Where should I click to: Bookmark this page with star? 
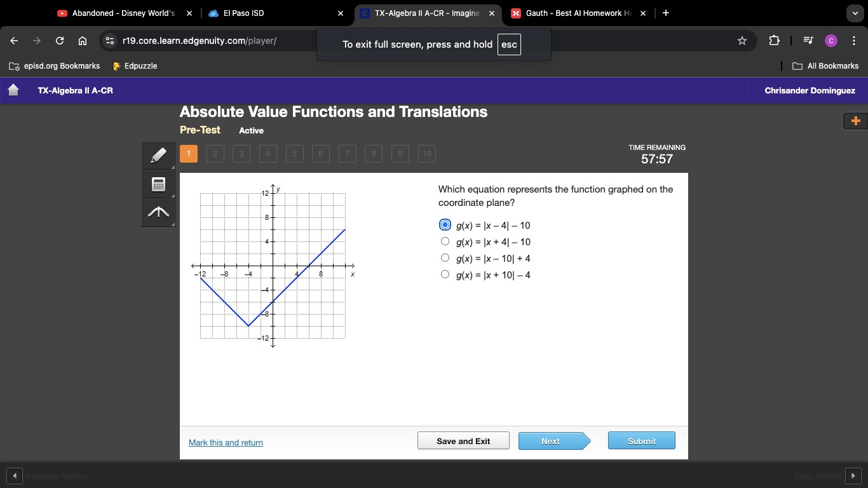(x=742, y=41)
